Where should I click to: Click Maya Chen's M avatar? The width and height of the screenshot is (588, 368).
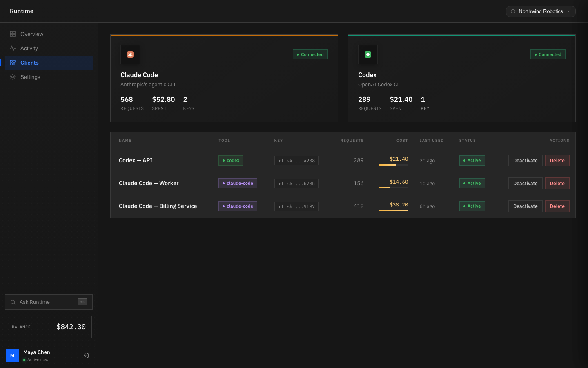tap(12, 356)
